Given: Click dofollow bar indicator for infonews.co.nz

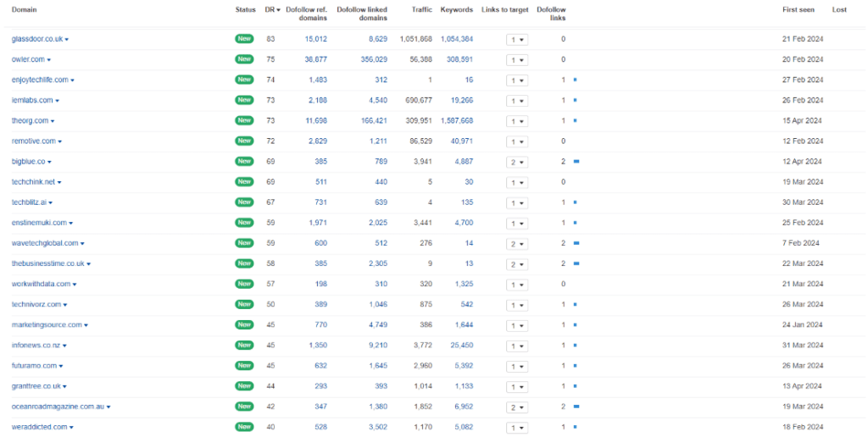Looking at the screenshot, I should 576,346.
